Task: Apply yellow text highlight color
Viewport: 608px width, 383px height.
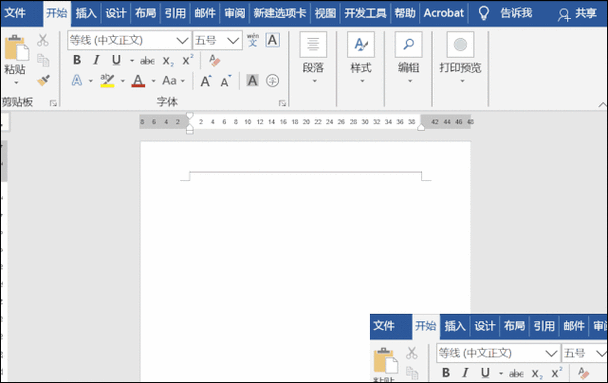Action: [x=107, y=81]
